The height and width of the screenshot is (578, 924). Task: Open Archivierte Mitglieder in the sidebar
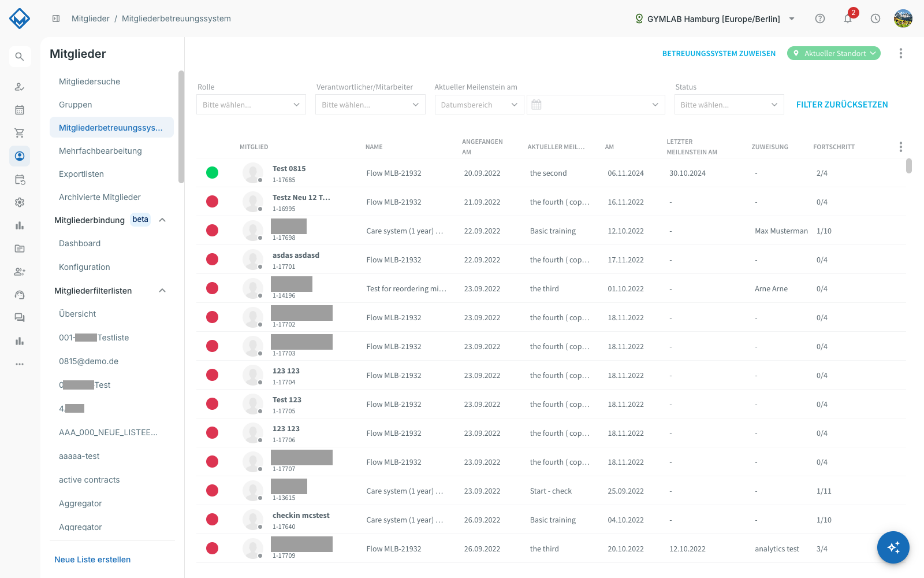click(100, 197)
